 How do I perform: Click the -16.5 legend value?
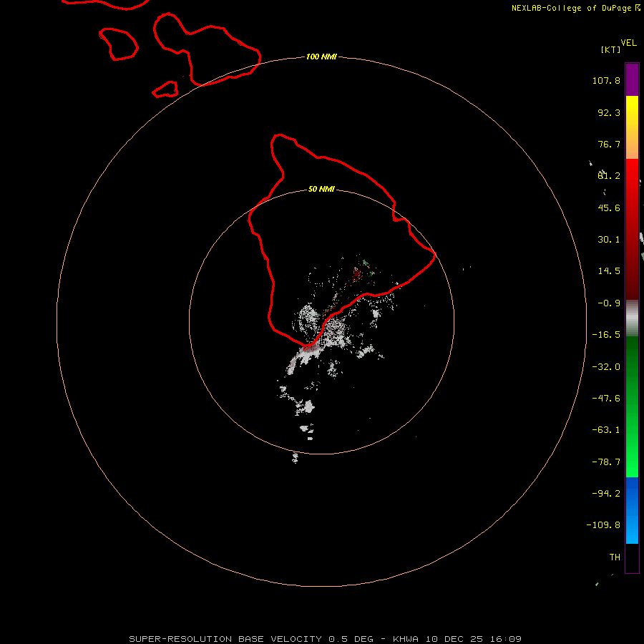pos(606,335)
